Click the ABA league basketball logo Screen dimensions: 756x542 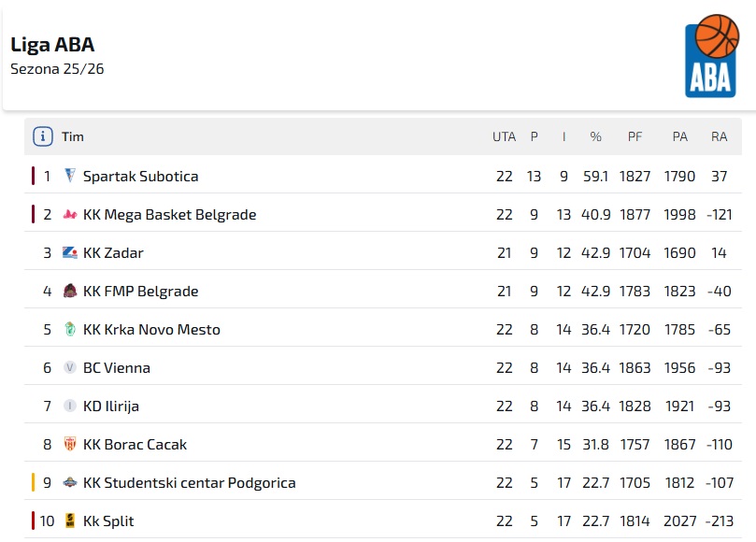tap(712, 56)
